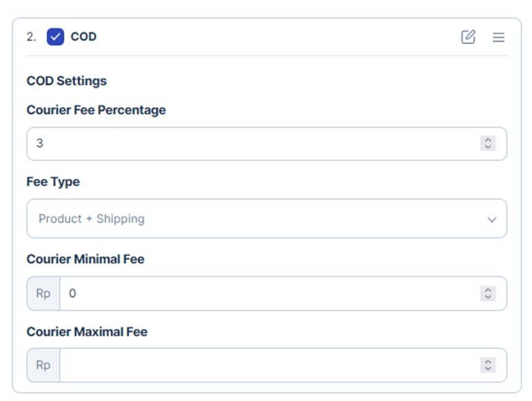Select the Product + Shipping option text

[x=92, y=219]
